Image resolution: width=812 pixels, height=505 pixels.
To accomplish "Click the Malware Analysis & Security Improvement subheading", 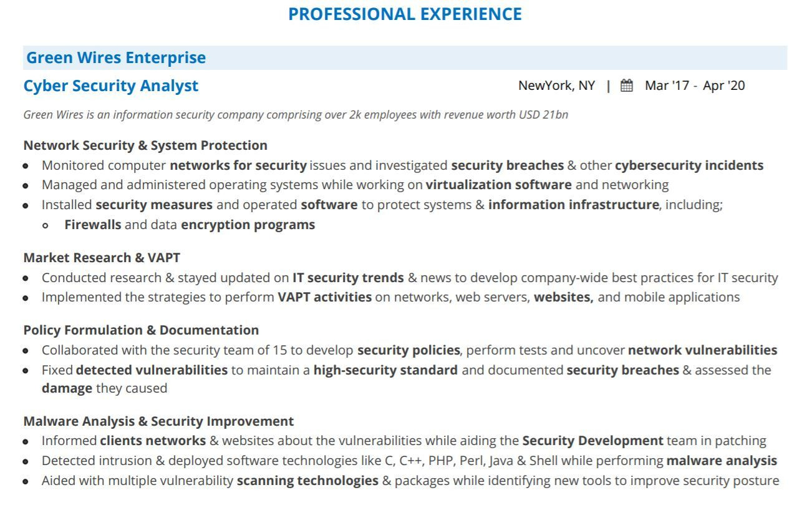I will [x=158, y=421].
